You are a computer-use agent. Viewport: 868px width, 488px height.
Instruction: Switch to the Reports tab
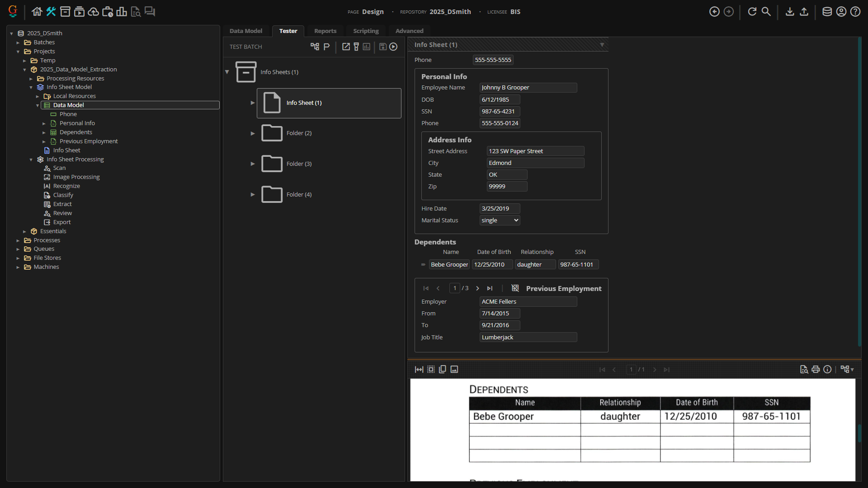[325, 31]
